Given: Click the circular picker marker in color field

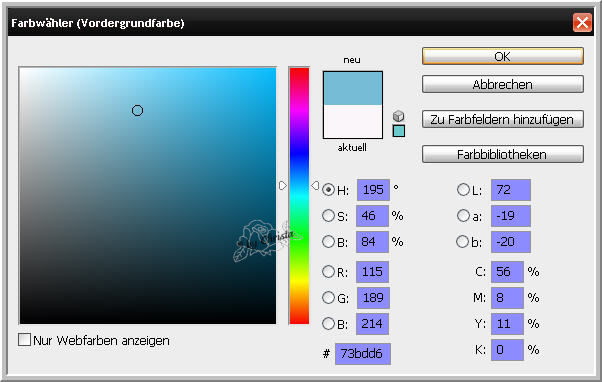Looking at the screenshot, I should [x=137, y=111].
